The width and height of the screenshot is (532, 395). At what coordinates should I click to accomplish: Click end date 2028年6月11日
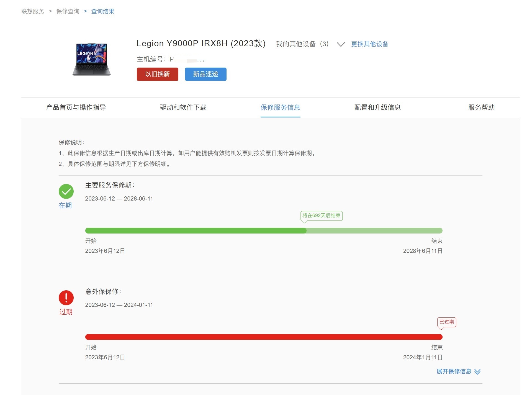[423, 251]
